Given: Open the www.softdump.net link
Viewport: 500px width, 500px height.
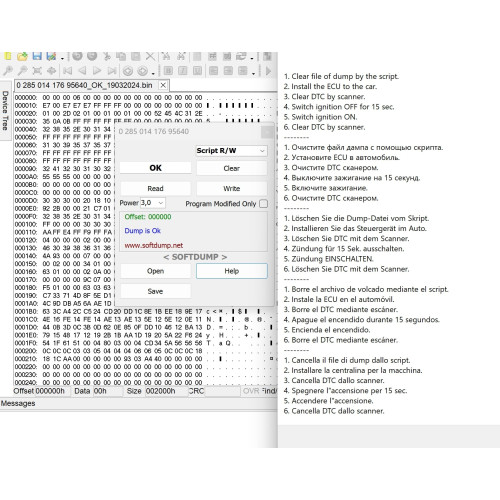Looking at the screenshot, I should 154,245.
